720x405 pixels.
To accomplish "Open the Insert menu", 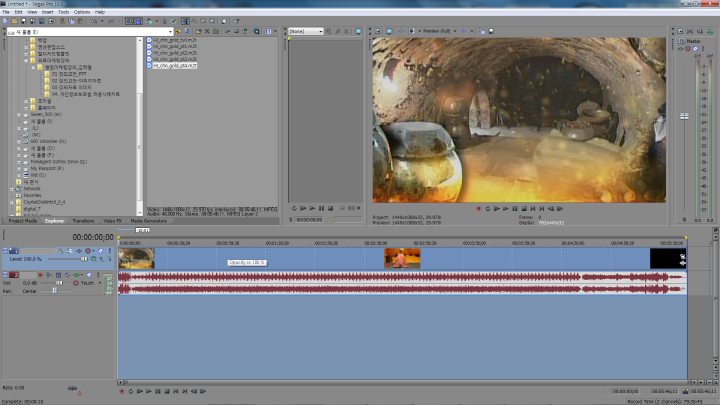I will 47,12.
